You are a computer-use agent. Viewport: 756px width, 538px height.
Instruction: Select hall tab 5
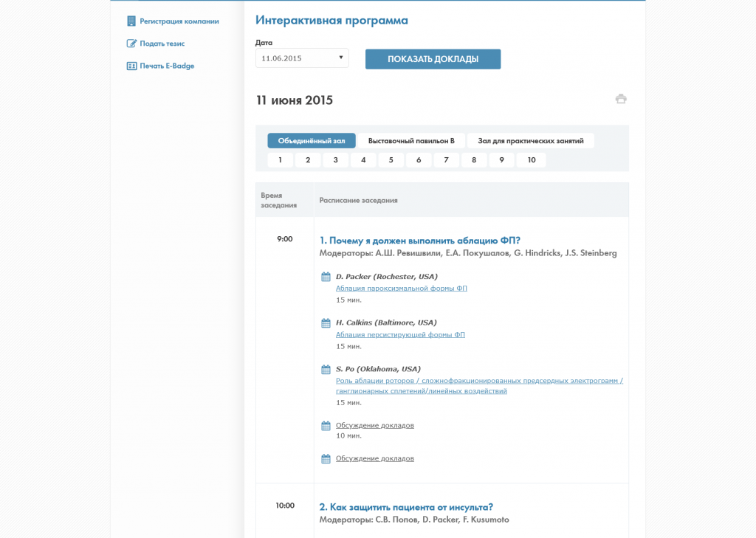point(391,160)
